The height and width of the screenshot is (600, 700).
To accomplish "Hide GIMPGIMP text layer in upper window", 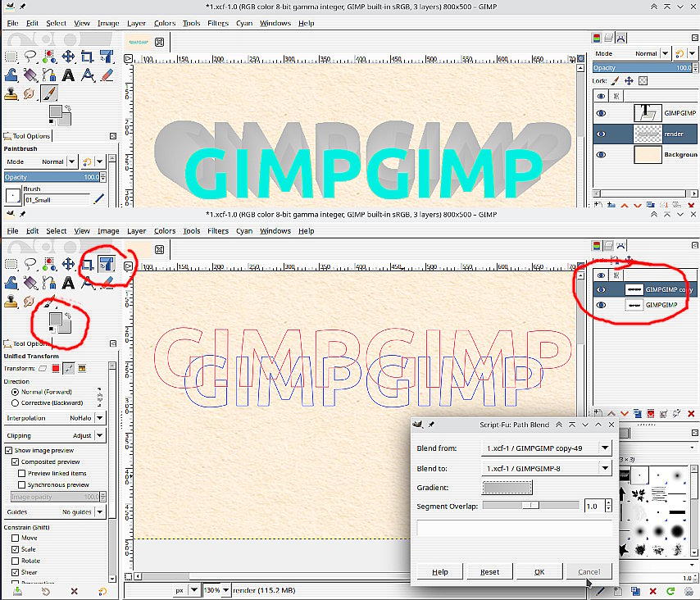I will click(x=602, y=113).
